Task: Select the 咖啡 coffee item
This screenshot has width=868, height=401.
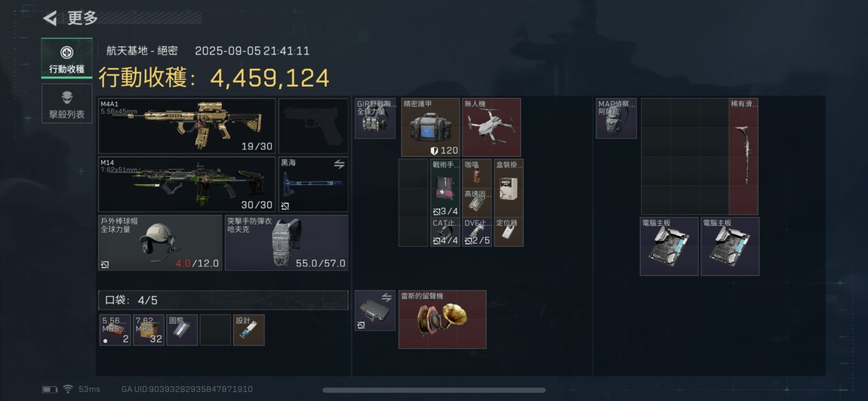Action: click(476, 174)
